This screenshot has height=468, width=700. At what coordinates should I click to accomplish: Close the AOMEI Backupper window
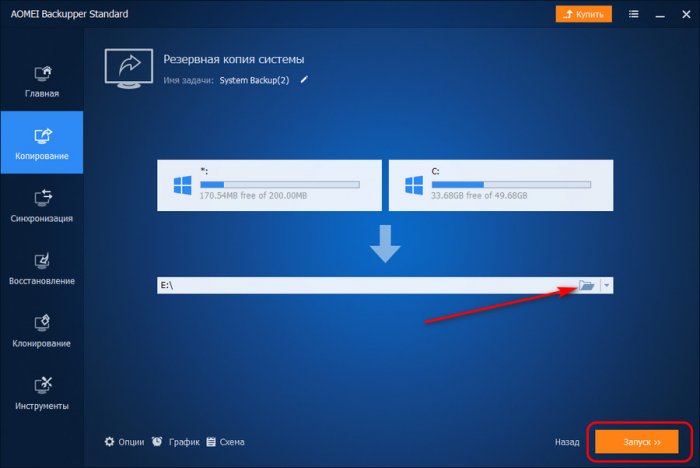coord(687,15)
